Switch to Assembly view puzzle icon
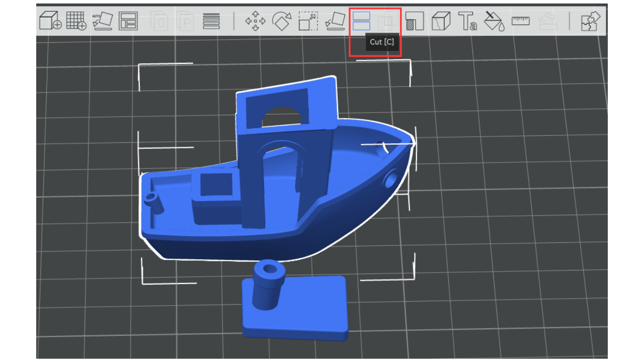 pos(590,21)
